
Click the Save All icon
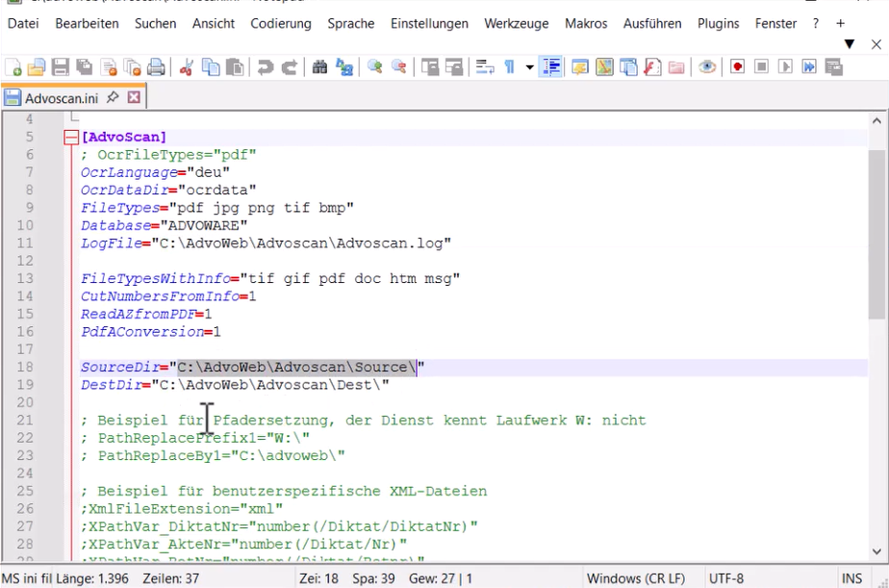[x=85, y=67]
